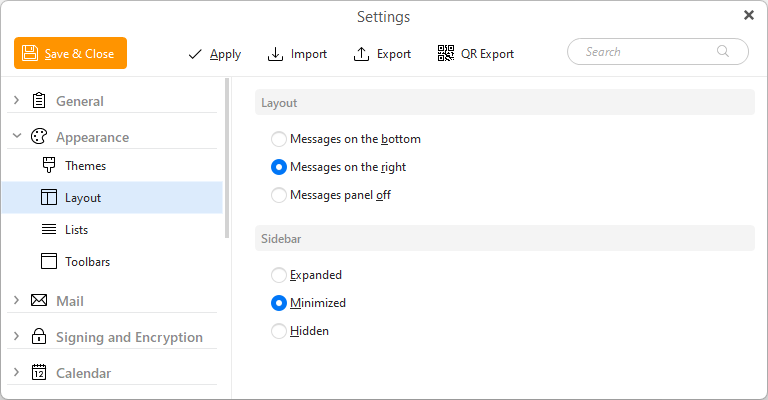Expand the Mail category chevron
Viewport: 768px width, 400px height.
tap(17, 300)
